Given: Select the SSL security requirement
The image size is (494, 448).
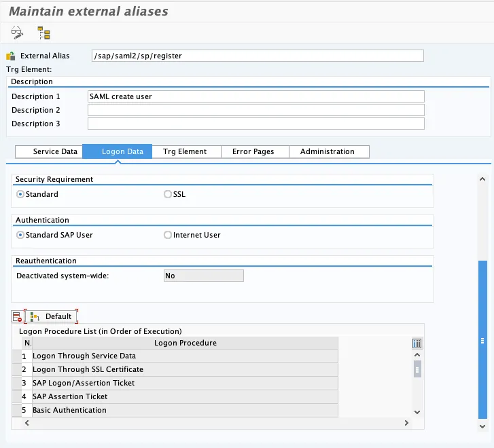Looking at the screenshot, I should 168,194.
